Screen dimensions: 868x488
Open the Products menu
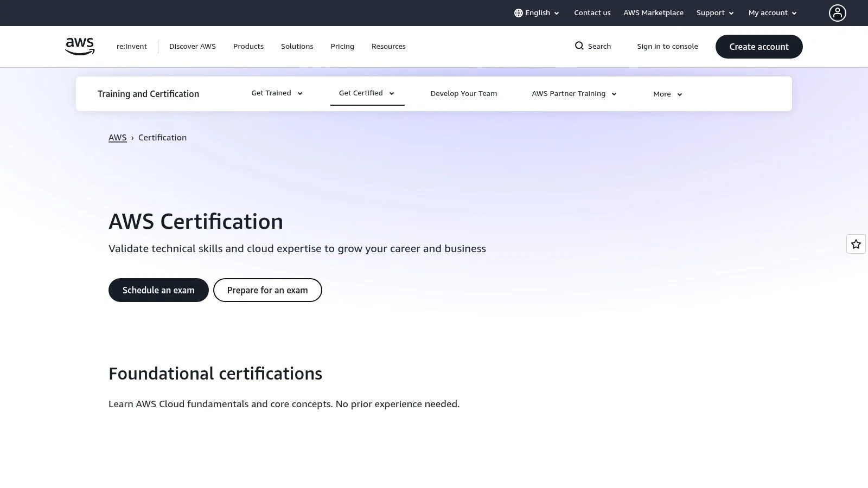click(x=248, y=47)
